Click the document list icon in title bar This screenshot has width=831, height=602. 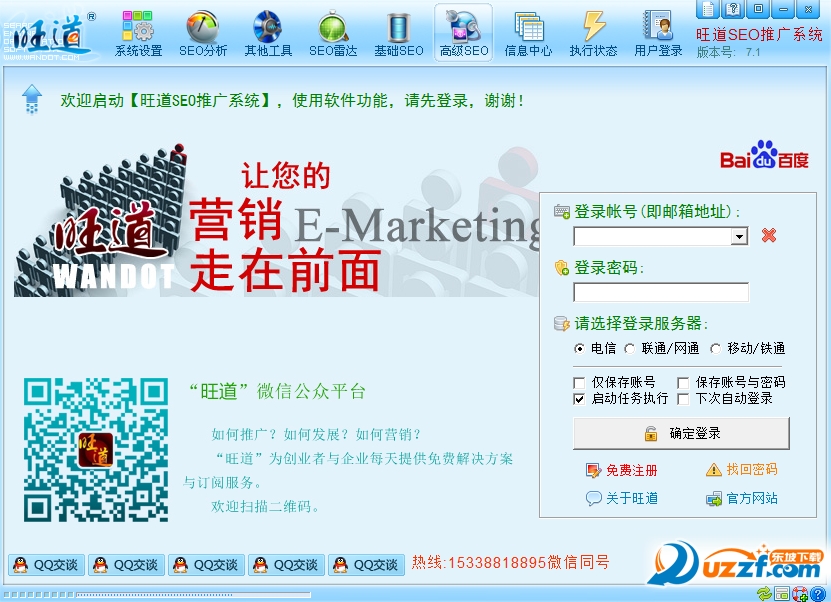coord(709,9)
